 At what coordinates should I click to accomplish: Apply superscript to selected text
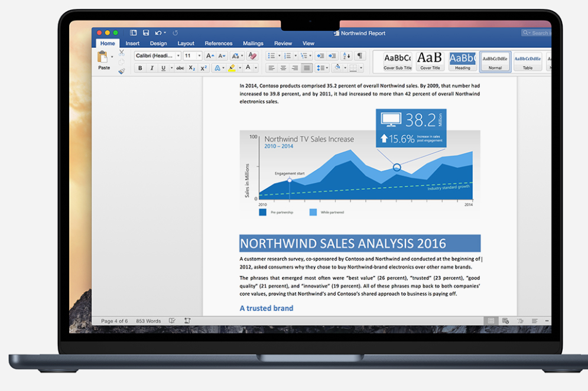[204, 68]
